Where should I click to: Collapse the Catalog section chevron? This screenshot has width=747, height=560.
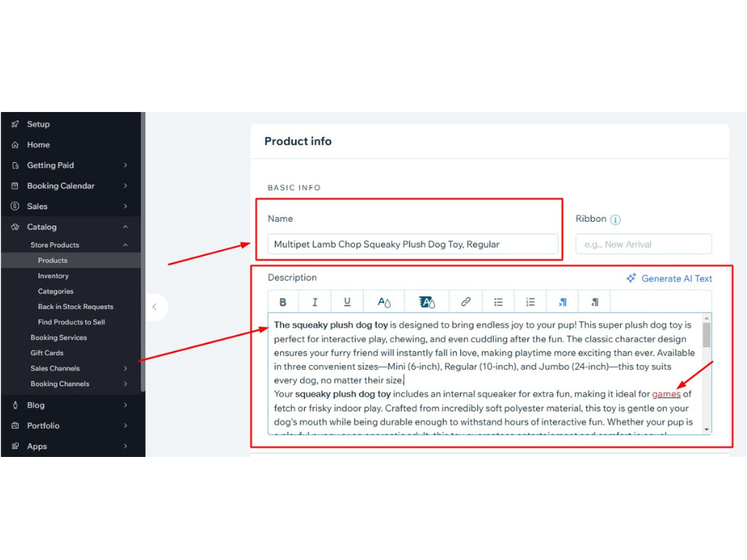tap(125, 227)
